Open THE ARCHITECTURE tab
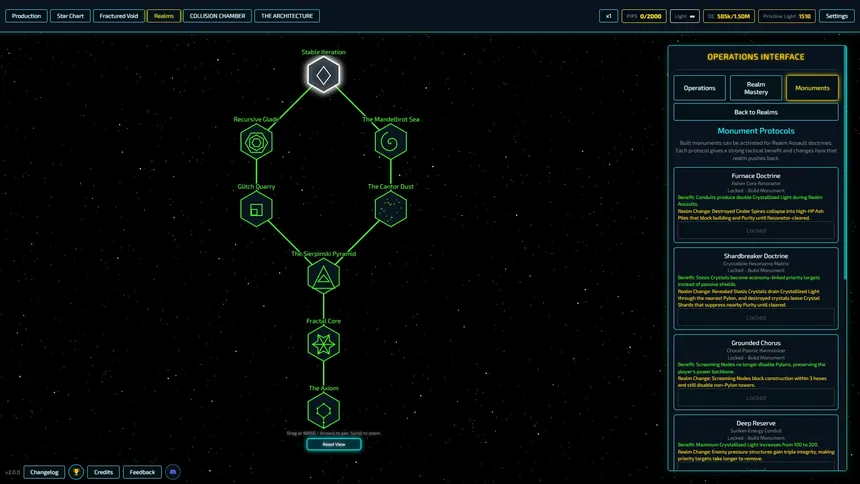The image size is (860, 484). point(287,16)
